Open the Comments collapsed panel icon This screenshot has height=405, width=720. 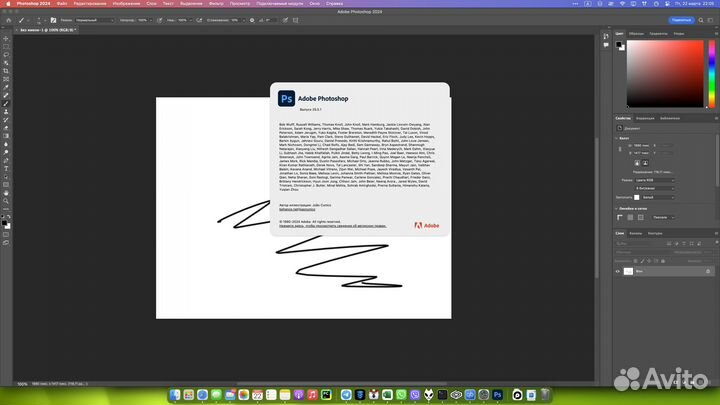coord(606,45)
